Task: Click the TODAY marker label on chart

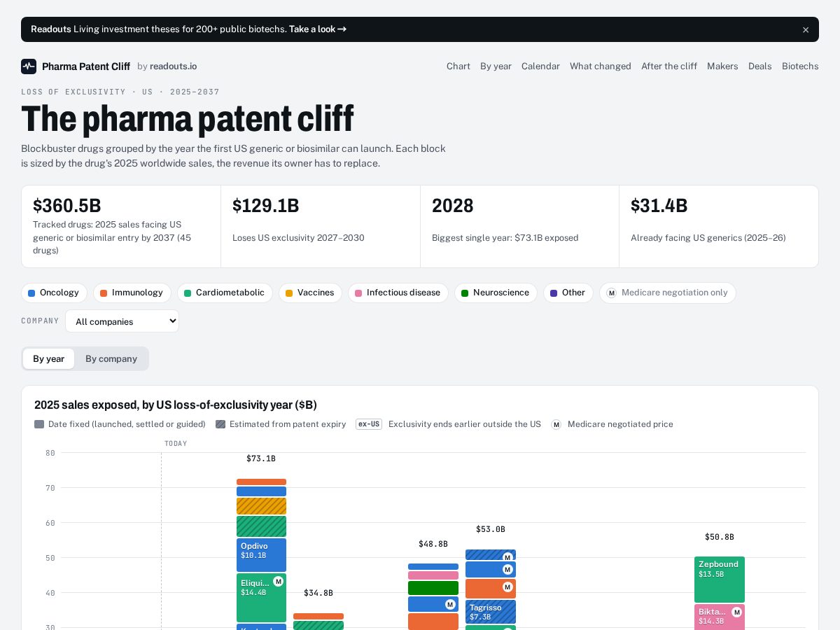Action: click(x=176, y=444)
